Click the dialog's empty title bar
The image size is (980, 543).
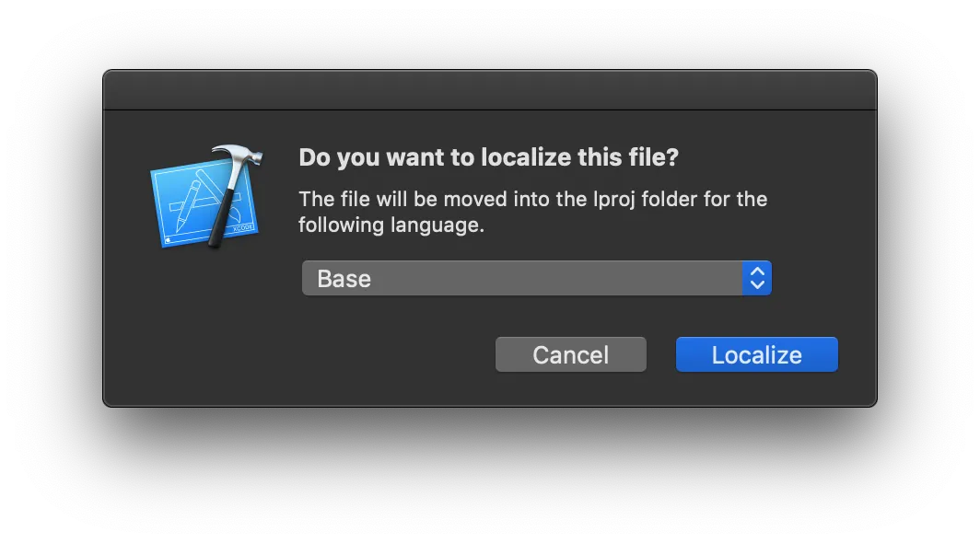click(x=489, y=90)
